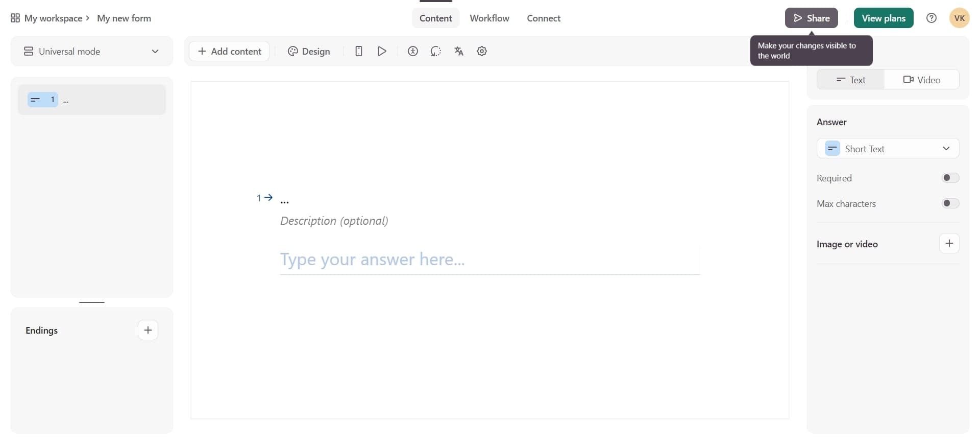980x444 pixels.
Task: Open the accessibility checker icon
Action: coord(413,51)
